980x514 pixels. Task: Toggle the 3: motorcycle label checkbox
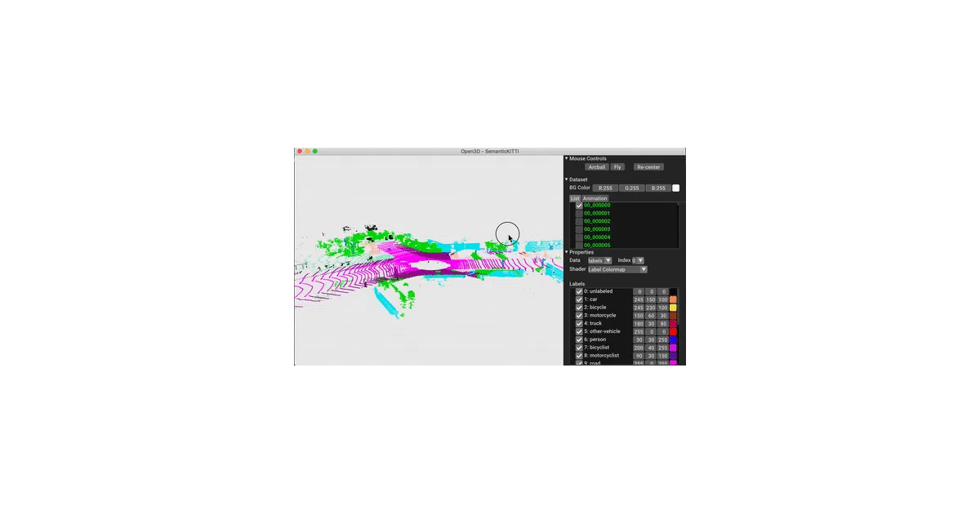coord(579,316)
